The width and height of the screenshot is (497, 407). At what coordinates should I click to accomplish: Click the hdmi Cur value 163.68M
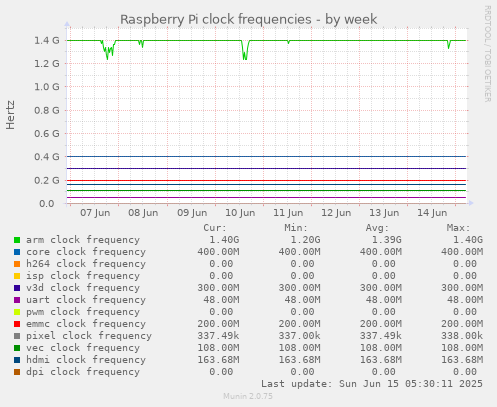coord(218,360)
